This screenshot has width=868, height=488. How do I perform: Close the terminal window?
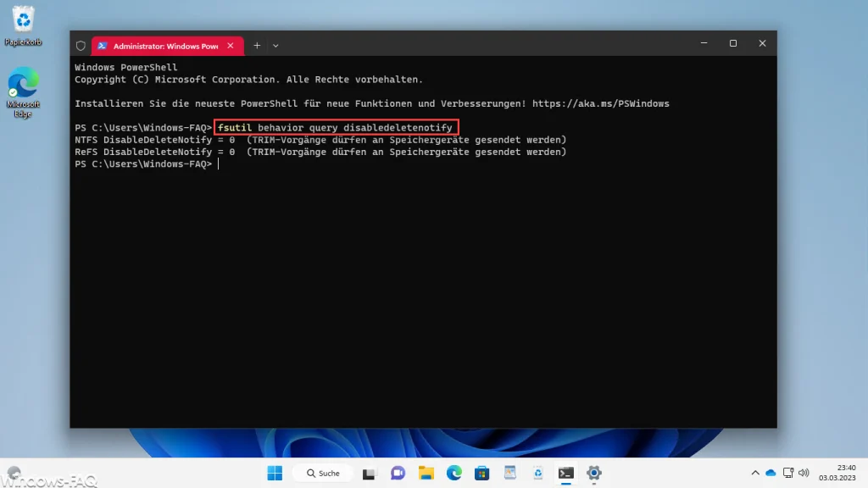(x=762, y=43)
